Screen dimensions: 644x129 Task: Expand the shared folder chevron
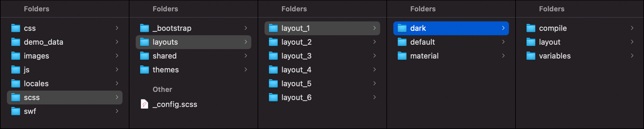tap(246, 56)
